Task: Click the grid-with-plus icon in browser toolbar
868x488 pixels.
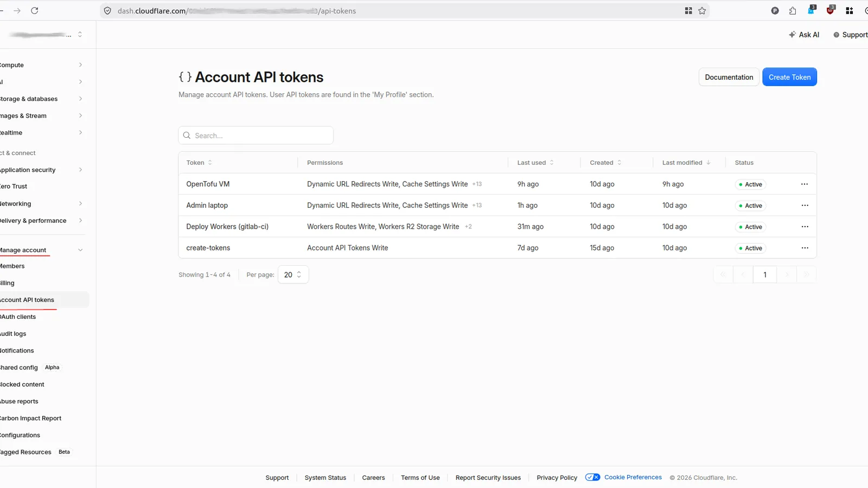Action: 850,11
